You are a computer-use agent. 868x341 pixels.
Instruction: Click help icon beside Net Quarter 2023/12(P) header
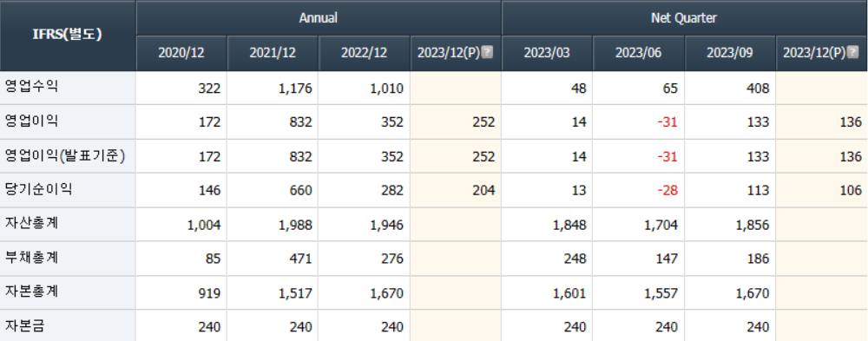[x=852, y=53]
